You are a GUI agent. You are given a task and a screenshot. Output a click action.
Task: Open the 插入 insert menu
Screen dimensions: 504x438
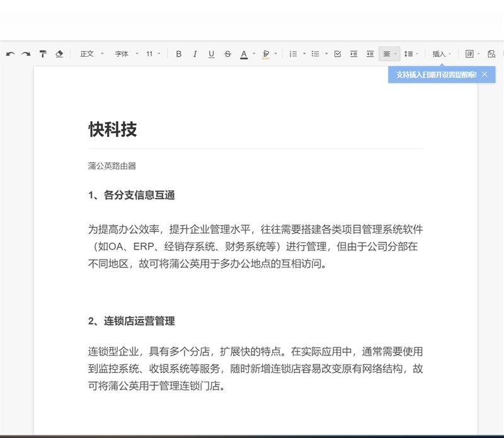(442, 54)
